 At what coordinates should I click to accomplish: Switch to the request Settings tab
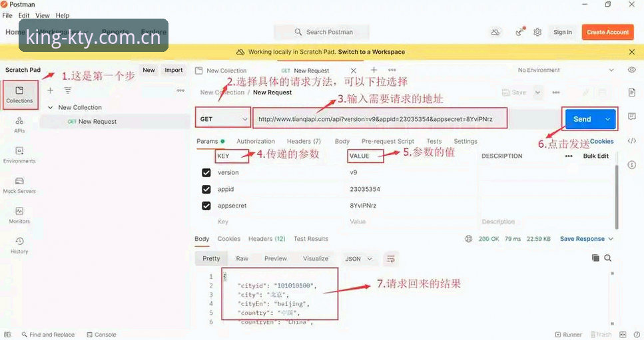(x=466, y=141)
